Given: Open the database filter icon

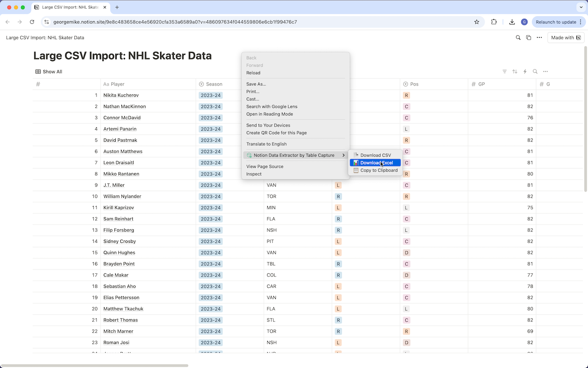Looking at the screenshot, I should click(x=504, y=72).
